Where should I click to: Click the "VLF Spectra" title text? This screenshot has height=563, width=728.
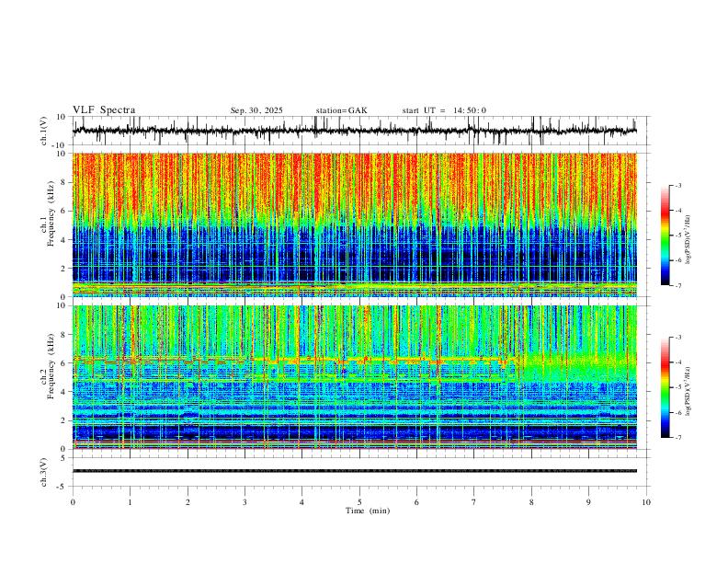click(x=104, y=110)
